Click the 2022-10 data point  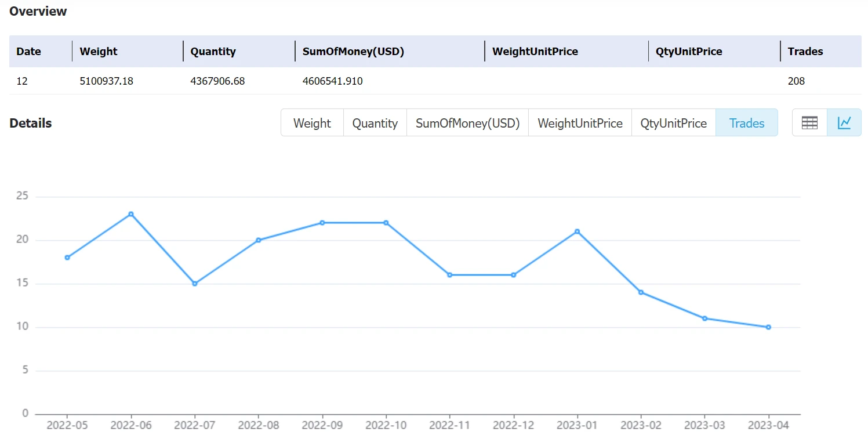point(386,223)
